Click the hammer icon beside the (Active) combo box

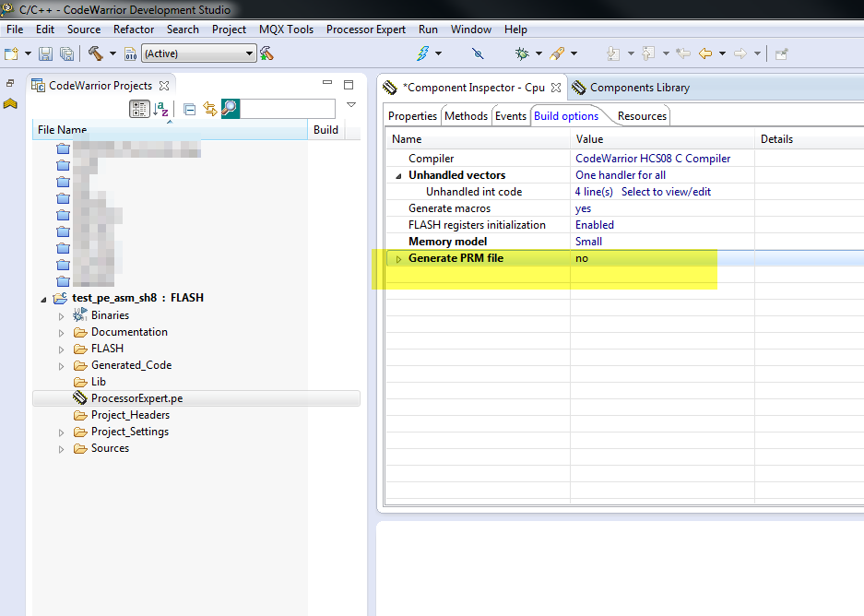click(266, 53)
